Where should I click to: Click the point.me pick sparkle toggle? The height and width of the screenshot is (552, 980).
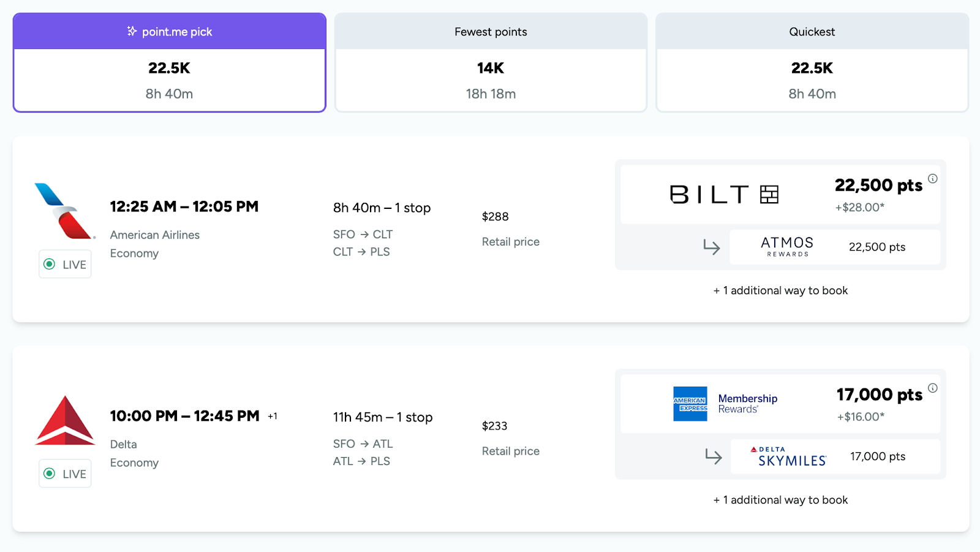(x=169, y=31)
